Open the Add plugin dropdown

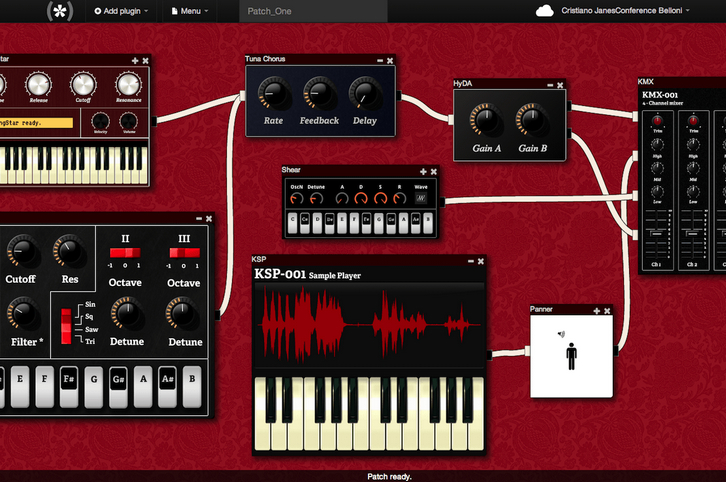click(x=122, y=11)
